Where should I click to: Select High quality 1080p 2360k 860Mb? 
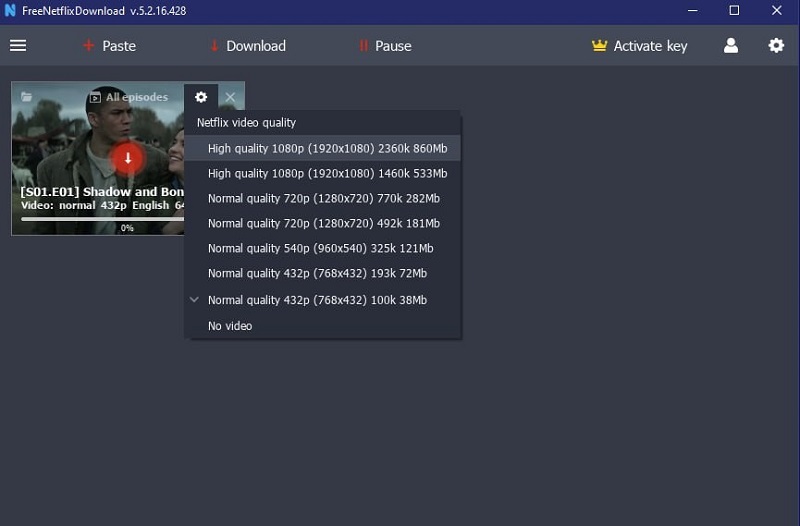pos(323,148)
